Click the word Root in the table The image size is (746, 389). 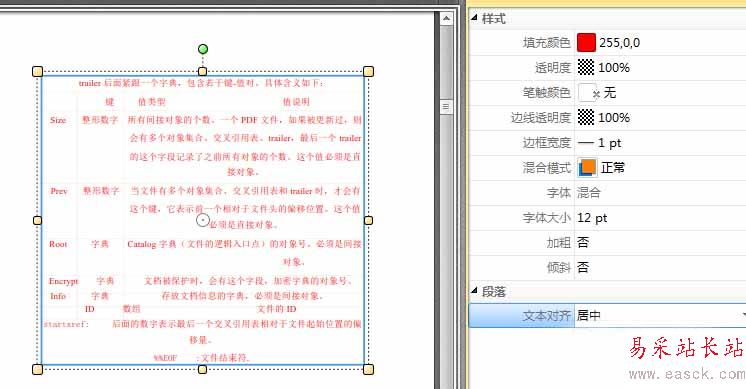point(58,244)
